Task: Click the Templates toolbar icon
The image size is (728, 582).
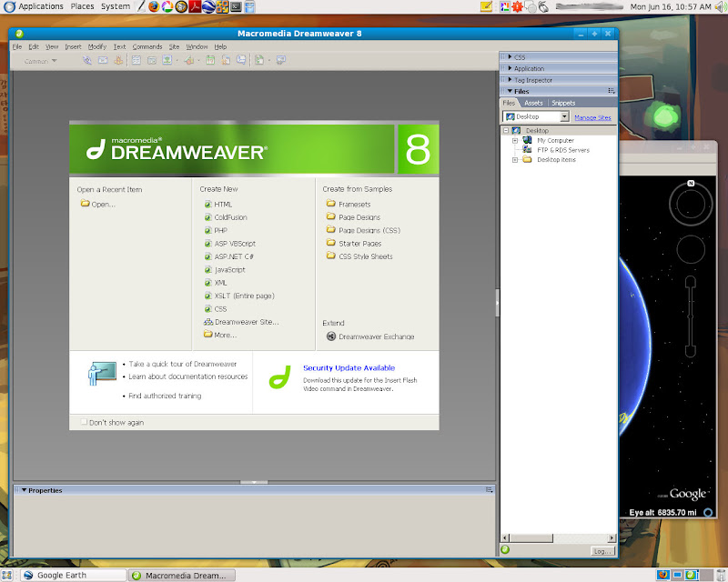Action: (259, 60)
